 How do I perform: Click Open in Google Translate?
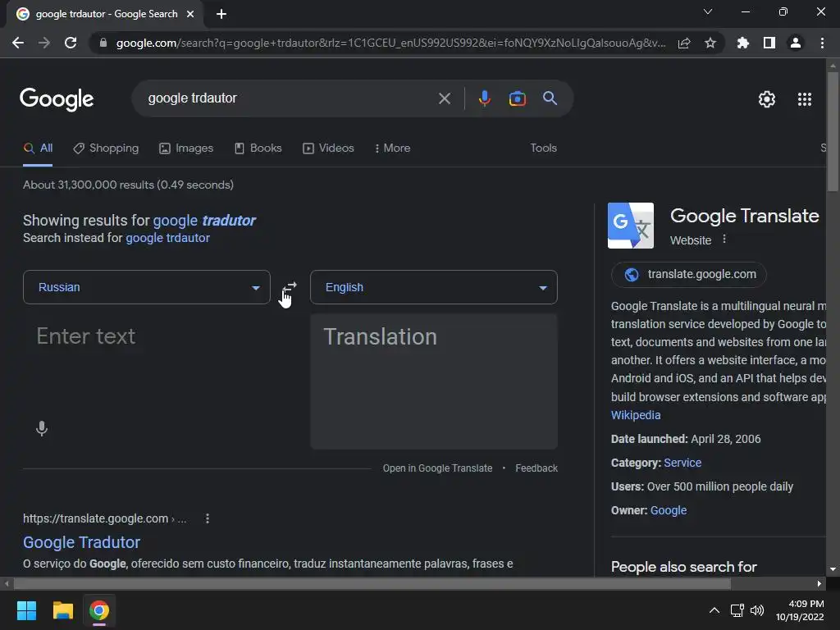coord(437,468)
